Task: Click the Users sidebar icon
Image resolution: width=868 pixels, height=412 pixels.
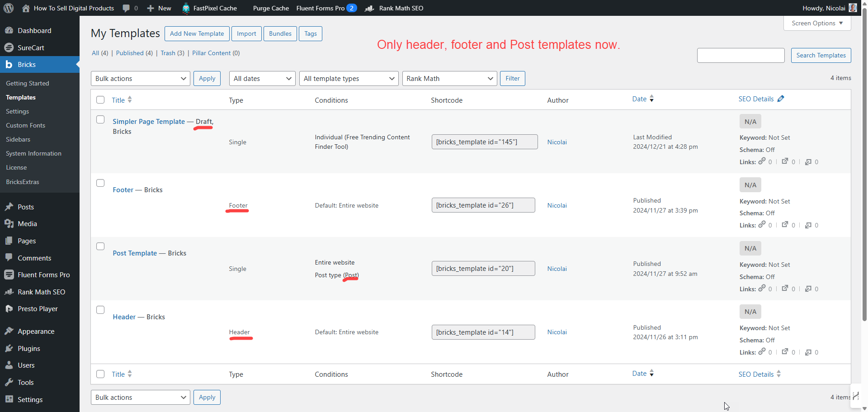Action: [9, 365]
